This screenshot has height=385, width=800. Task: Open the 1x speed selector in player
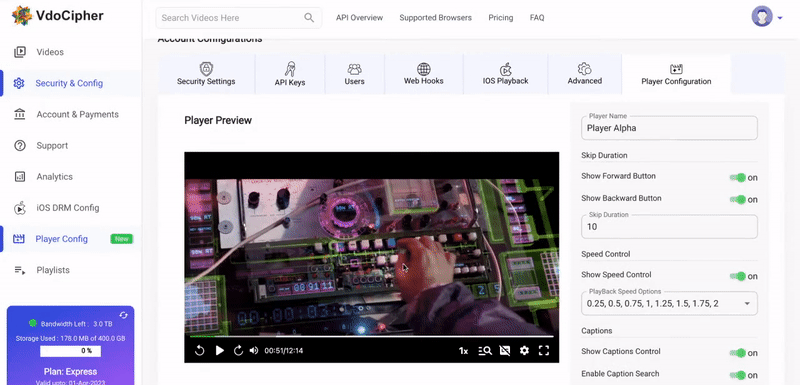click(463, 351)
